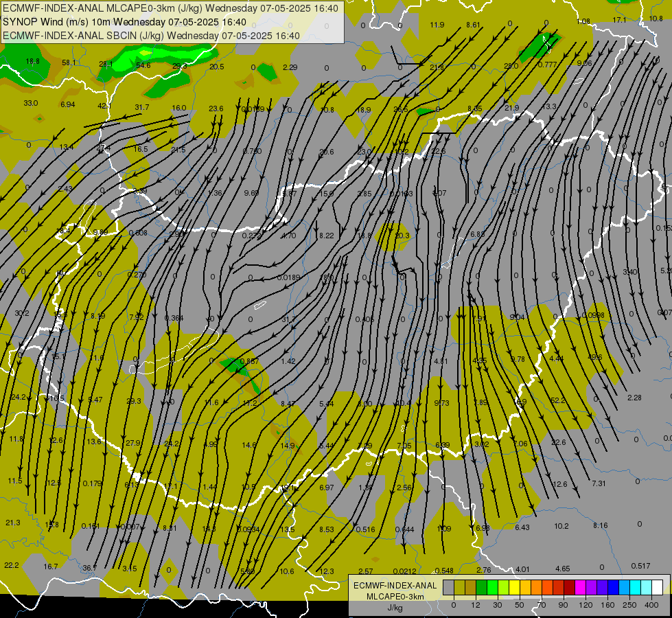Click the J/kg unit label in legend
672x618 pixels.
(395, 608)
